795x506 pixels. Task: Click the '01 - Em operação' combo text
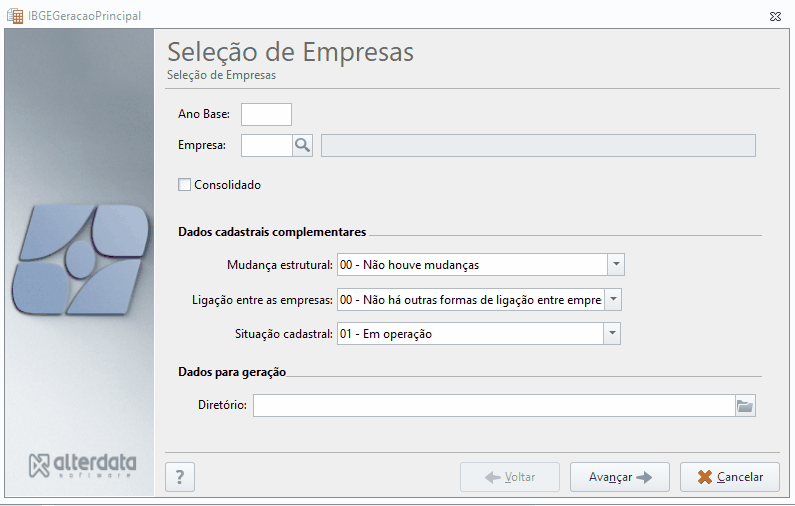[x=386, y=334]
